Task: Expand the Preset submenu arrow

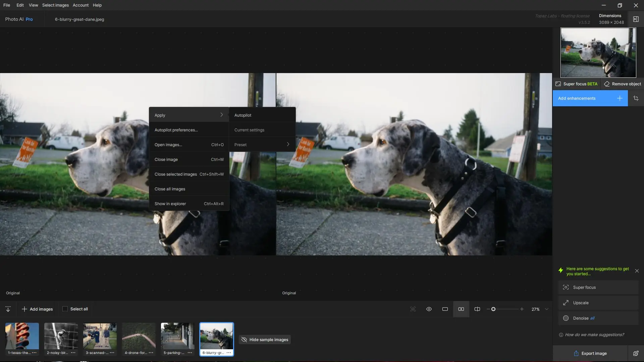Action: 288,144
